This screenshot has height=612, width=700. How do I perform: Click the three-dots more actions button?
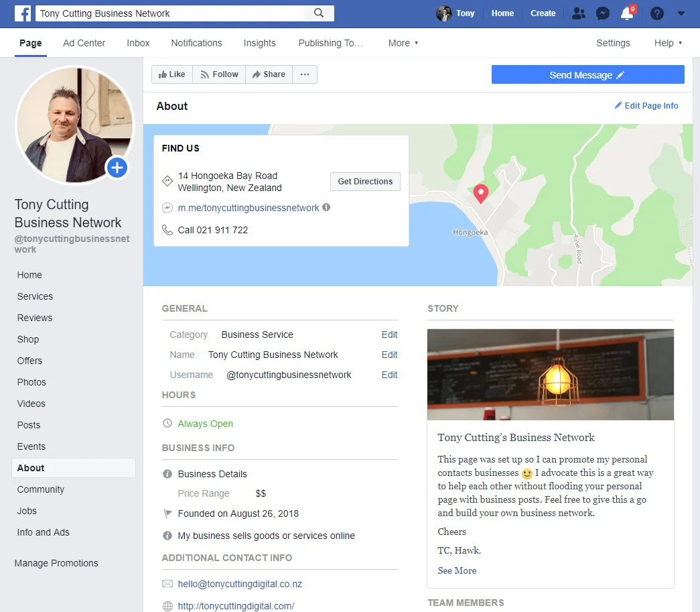click(x=305, y=74)
